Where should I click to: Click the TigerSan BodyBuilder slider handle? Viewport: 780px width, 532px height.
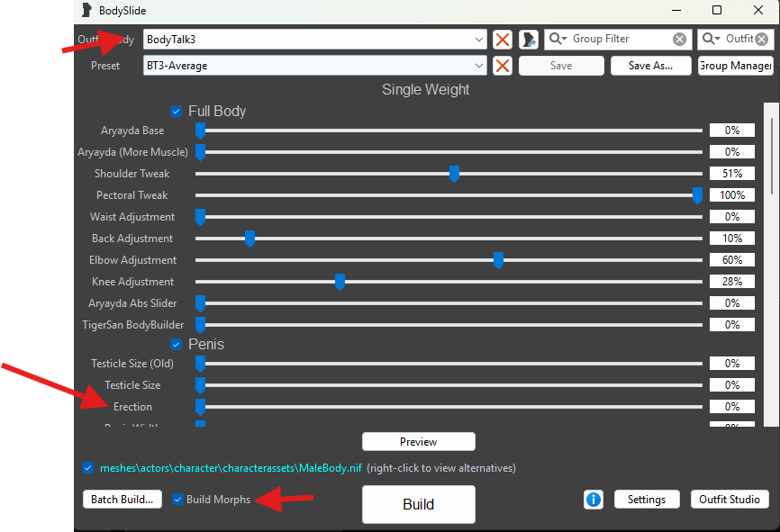(201, 325)
